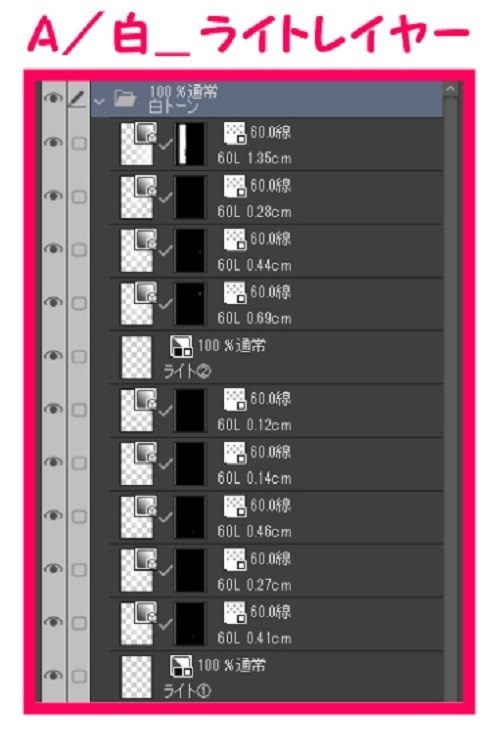Click the 白トーン folder icon
Image resolution: width=500 pixels, height=738 pixels.
click(x=125, y=99)
